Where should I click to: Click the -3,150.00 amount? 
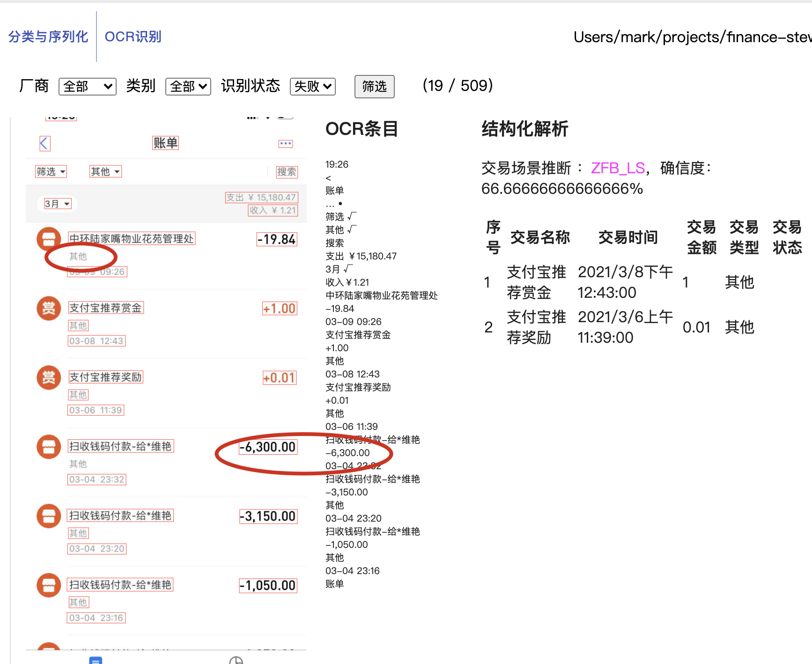[268, 516]
